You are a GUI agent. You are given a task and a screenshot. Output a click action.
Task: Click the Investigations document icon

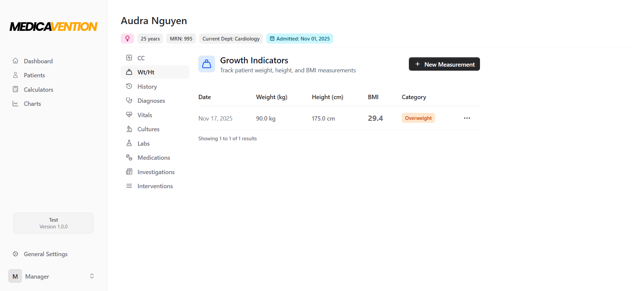point(129,171)
